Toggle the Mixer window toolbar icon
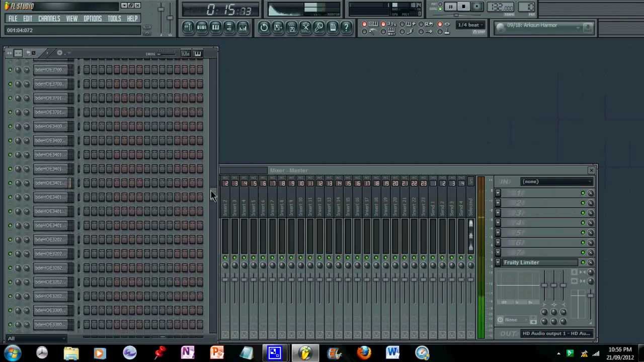Screen dimensions: 644x362 (x=243, y=27)
